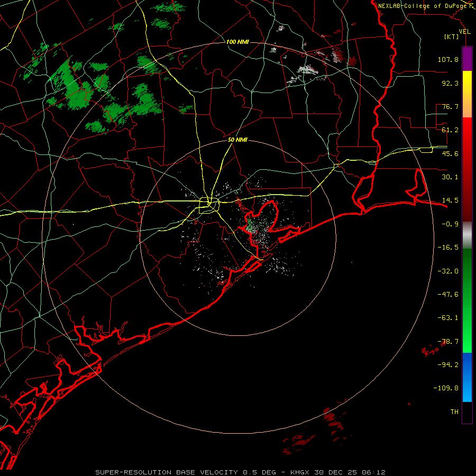Click the '100 NMI' range ring label
Image resolution: width=476 pixels, height=476 pixels.
(237, 42)
